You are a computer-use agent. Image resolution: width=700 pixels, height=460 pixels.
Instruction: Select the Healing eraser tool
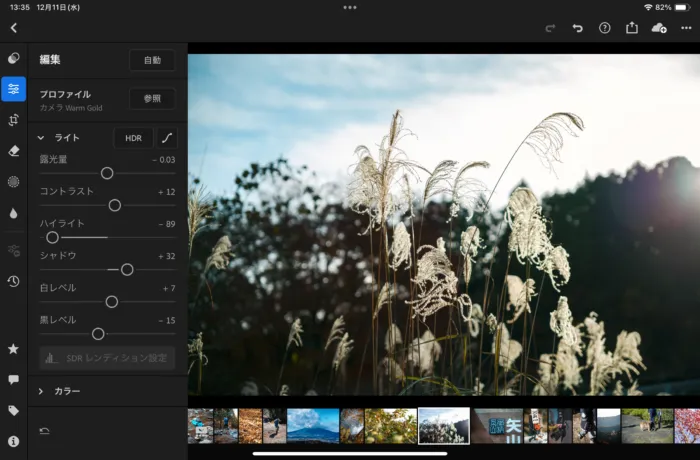pyautogui.click(x=14, y=151)
